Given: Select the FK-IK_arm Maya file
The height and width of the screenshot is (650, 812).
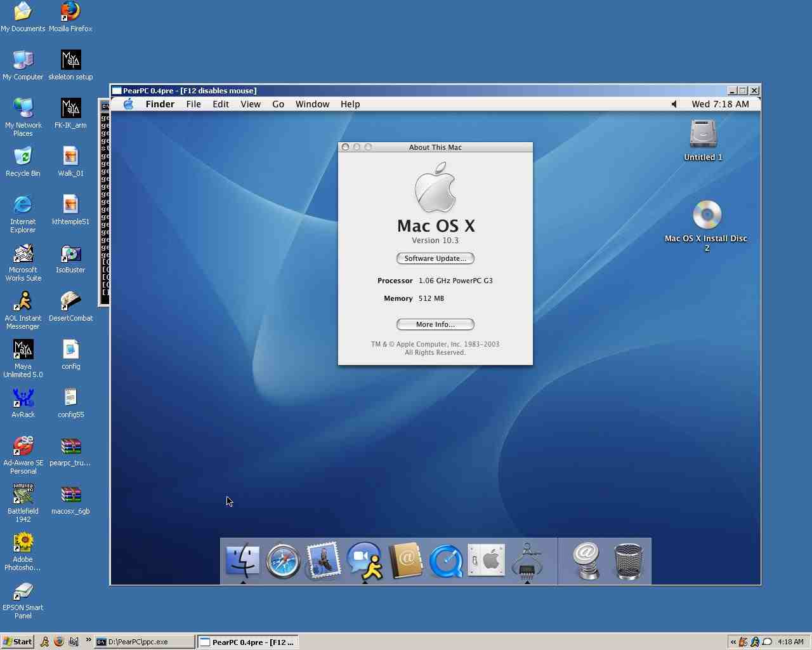Looking at the screenshot, I should pos(70,113).
